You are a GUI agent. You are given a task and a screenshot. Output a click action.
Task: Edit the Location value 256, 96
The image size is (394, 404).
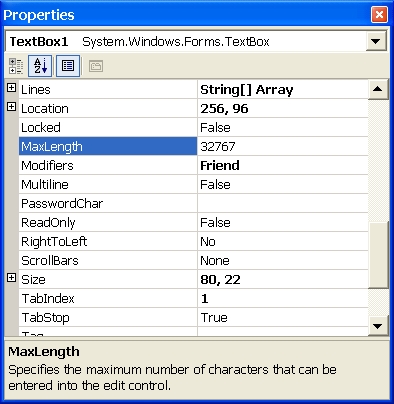224,108
